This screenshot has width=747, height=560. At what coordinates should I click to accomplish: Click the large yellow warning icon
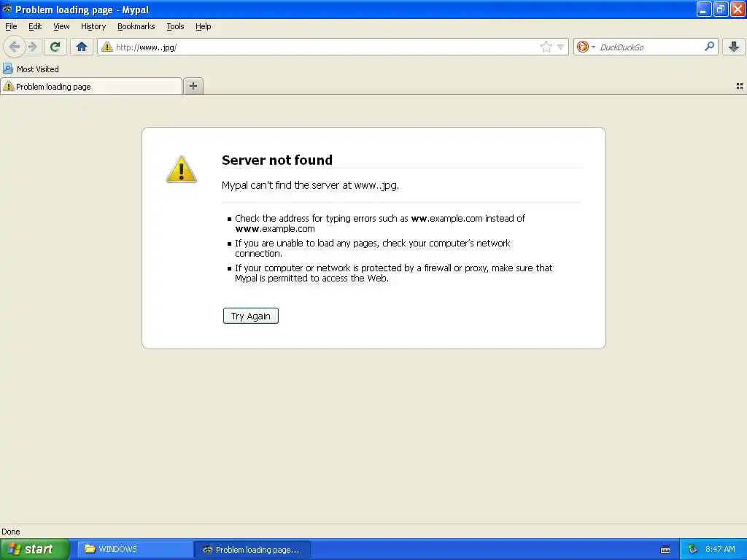point(181,169)
